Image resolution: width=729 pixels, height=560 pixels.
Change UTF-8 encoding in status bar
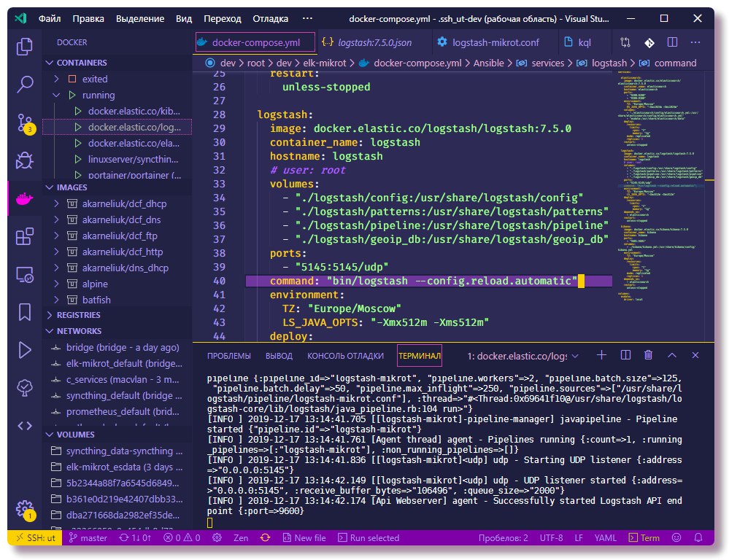(552, 537)
